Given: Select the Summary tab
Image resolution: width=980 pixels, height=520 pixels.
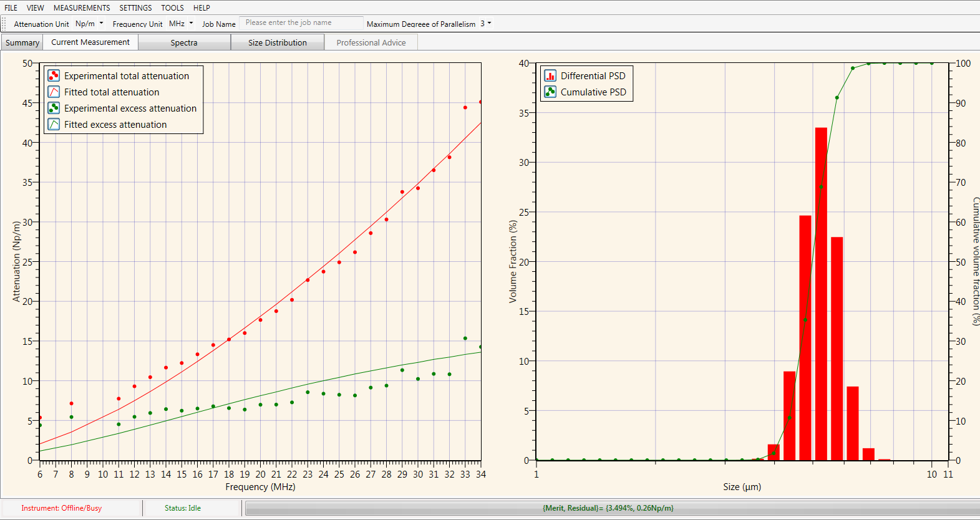Looking at the screenshot, I should tap(22, 42).
